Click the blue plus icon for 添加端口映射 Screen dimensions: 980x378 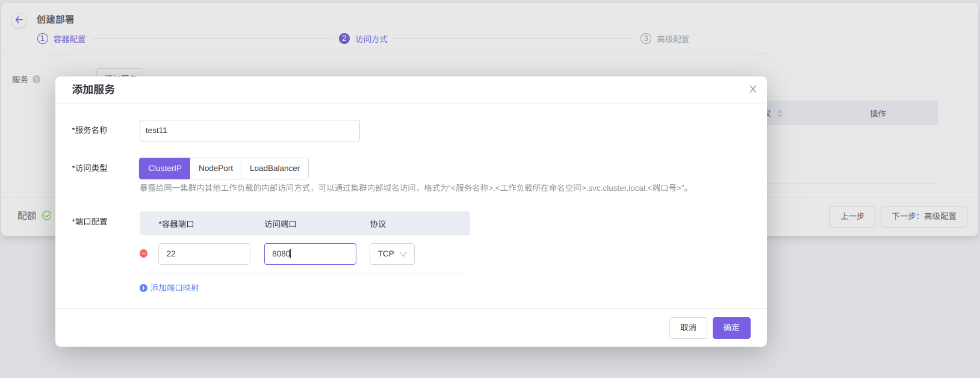(143, 288)
